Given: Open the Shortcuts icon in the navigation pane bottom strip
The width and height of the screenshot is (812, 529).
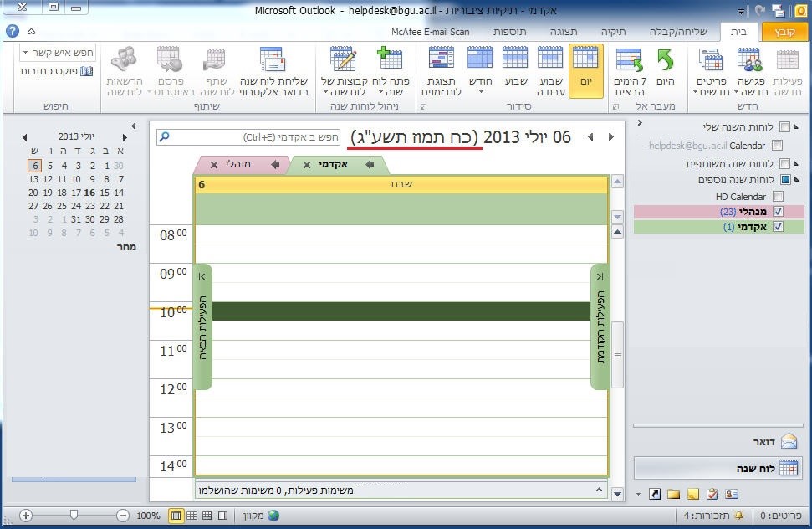Looking at the screenshot, I should click(x=655, y=494).
